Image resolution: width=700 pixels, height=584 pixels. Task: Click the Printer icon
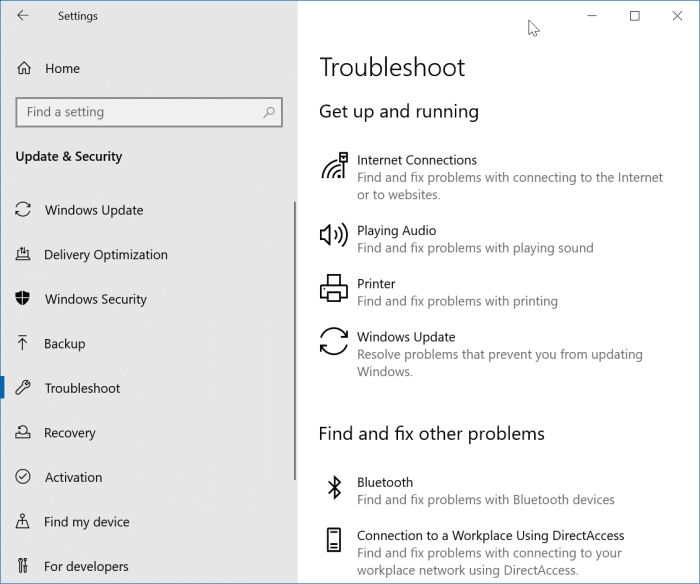(333, 288)
